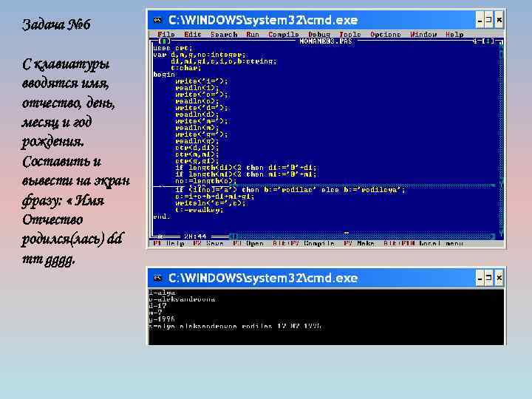Open the Tools menu
Screen dimensions: 532x399
[349, 34]
